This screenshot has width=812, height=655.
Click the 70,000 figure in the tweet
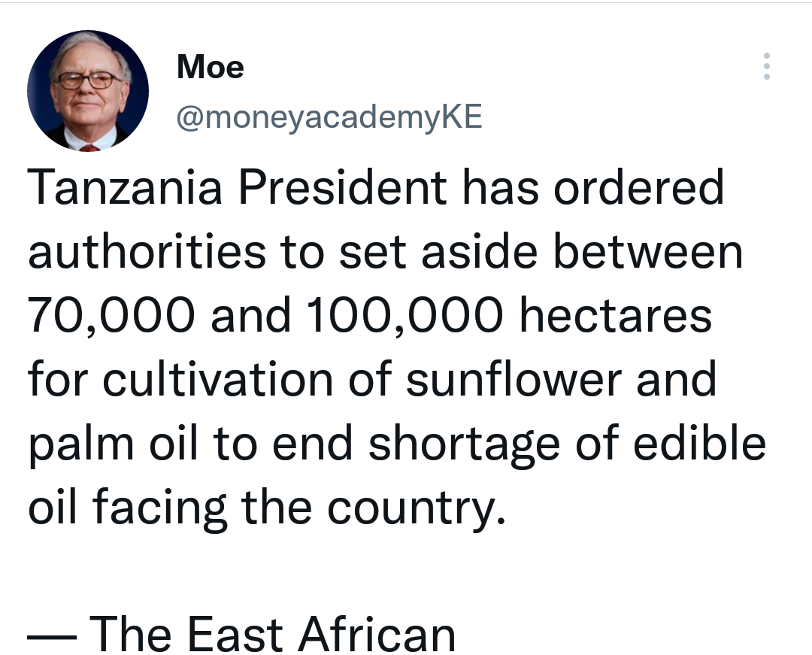pos(112,316)
